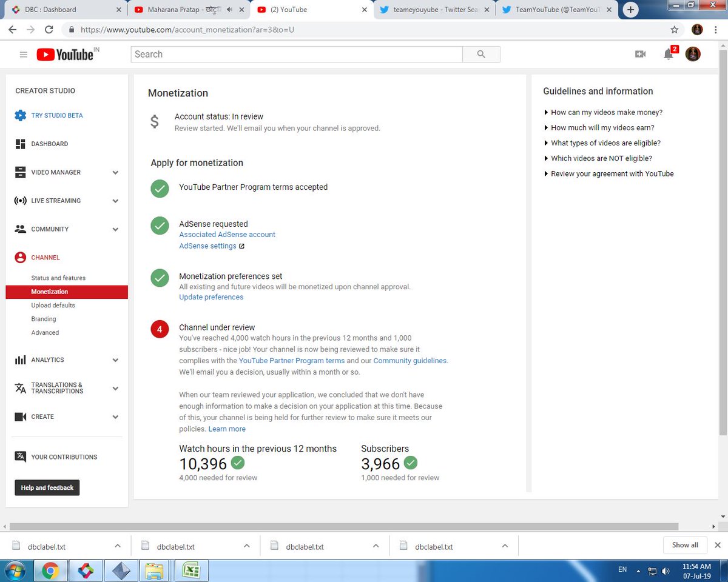
Task: Click the Analytics bar chart icon
Action: click(x=20, y=360)
